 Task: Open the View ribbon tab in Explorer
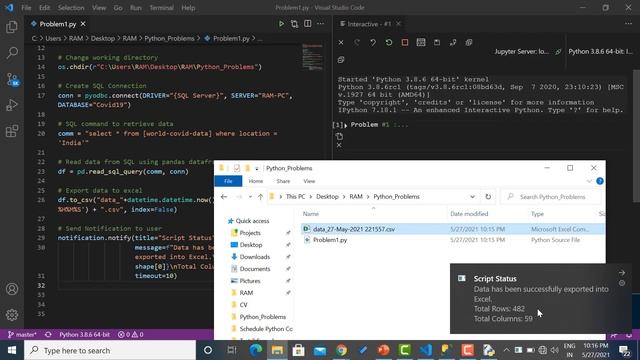309,181
